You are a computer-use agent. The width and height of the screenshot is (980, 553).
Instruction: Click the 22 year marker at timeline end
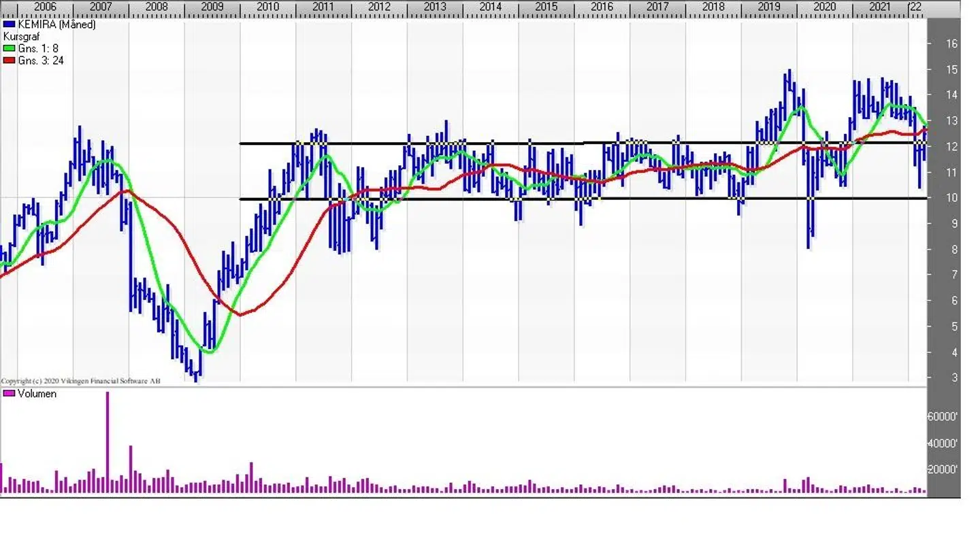916,7
